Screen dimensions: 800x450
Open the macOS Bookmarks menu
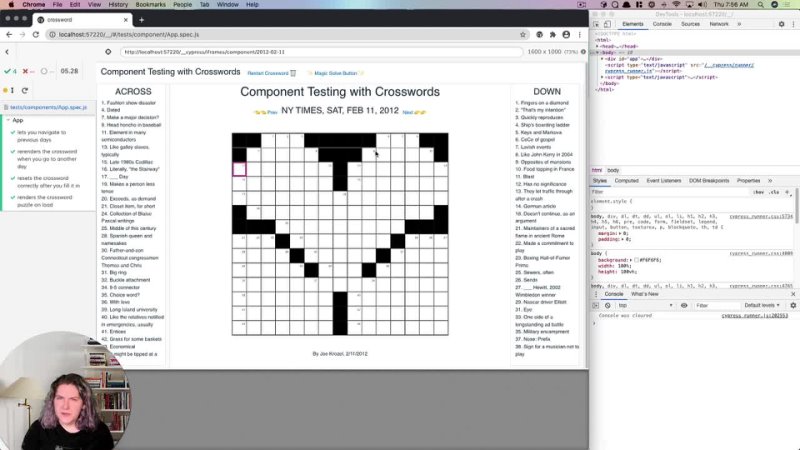point(150,5)
